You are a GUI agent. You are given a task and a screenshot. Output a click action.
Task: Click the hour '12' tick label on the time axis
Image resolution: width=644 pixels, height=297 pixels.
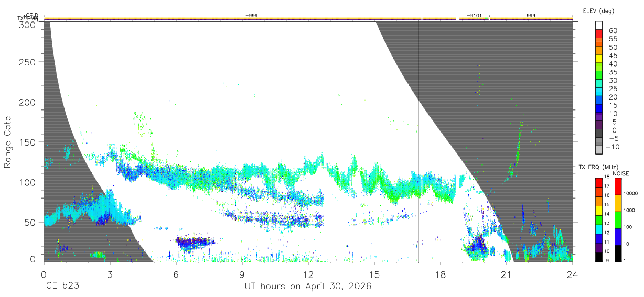coord(308,274)
